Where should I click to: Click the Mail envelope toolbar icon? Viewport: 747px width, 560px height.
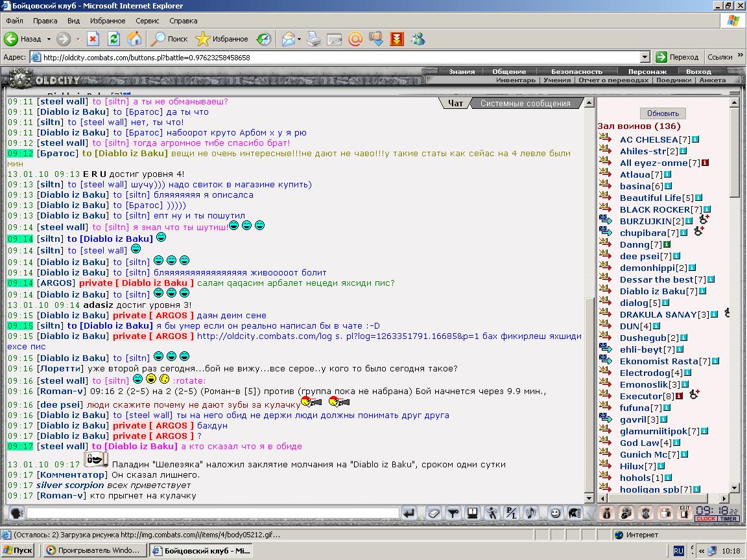pos(288,39)
